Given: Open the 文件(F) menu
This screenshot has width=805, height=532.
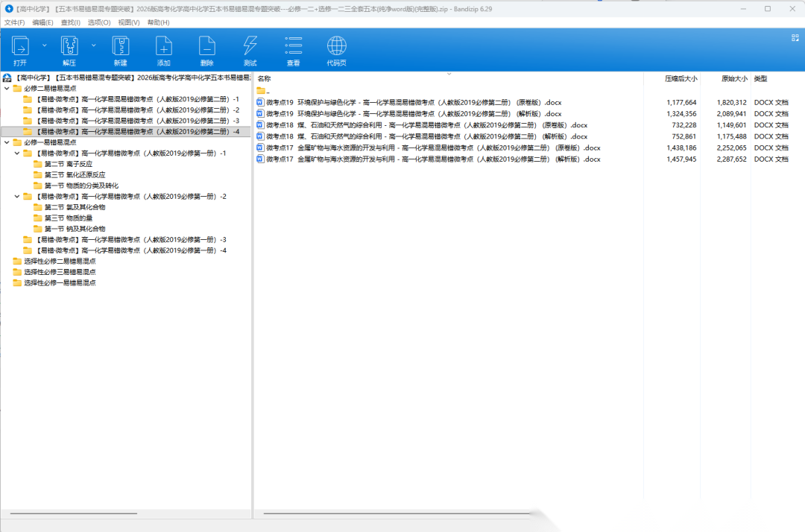Looking at the screenshot, I should [15, 22].
